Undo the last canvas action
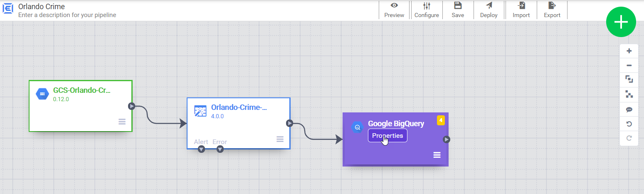The width and height of the screenshot is (644, 194). click(629, 124)
